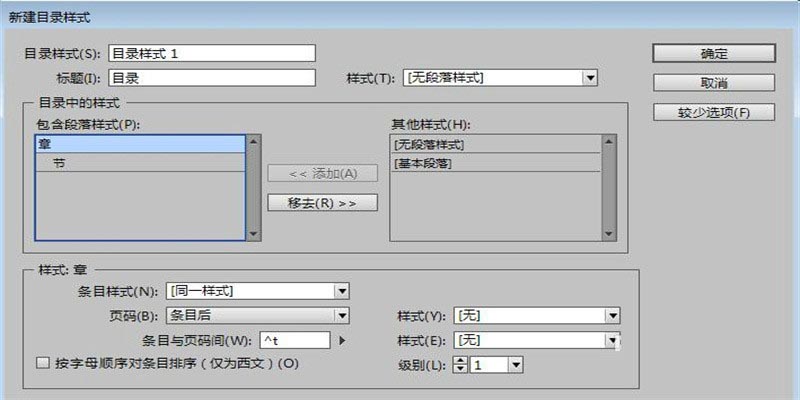Click down arrow of 包含段落样式 scrollbar
Screen dimensions: 800x400
(x=254, y=234)
